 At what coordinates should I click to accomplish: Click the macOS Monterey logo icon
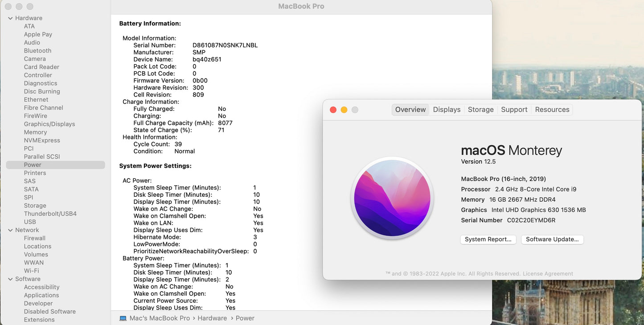(392, 198)
